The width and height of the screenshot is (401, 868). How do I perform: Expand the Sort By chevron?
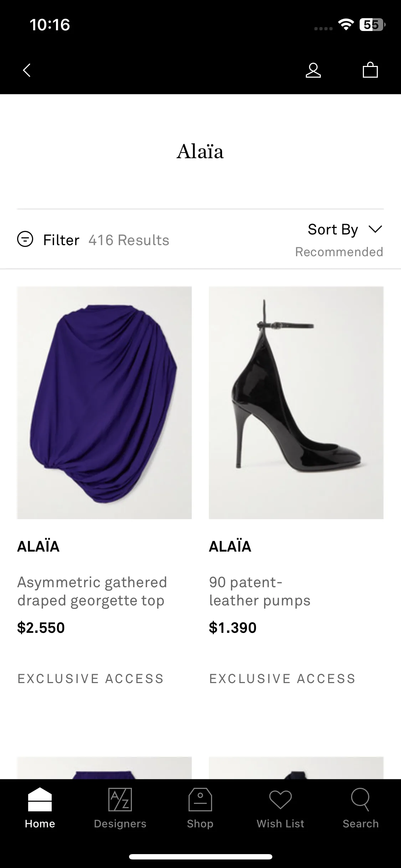375,229
